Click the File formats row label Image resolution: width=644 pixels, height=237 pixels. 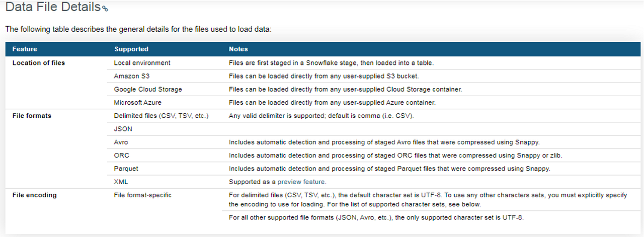coord(32,116)
